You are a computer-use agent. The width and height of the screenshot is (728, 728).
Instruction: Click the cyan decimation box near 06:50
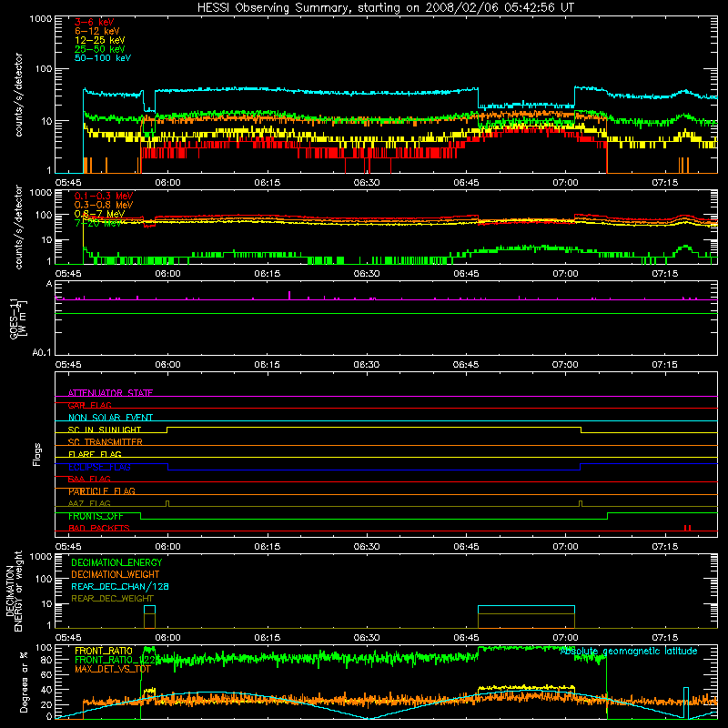(x=526, y=610)
